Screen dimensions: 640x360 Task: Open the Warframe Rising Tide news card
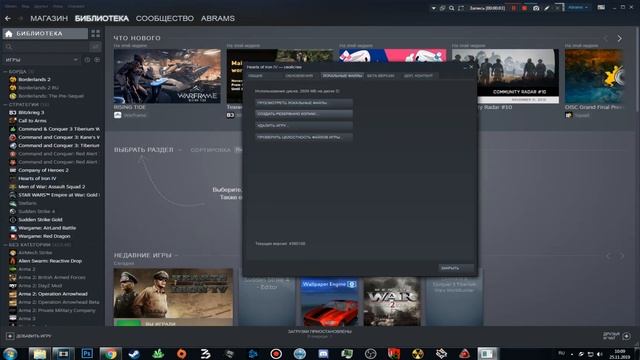click(167, 76)
